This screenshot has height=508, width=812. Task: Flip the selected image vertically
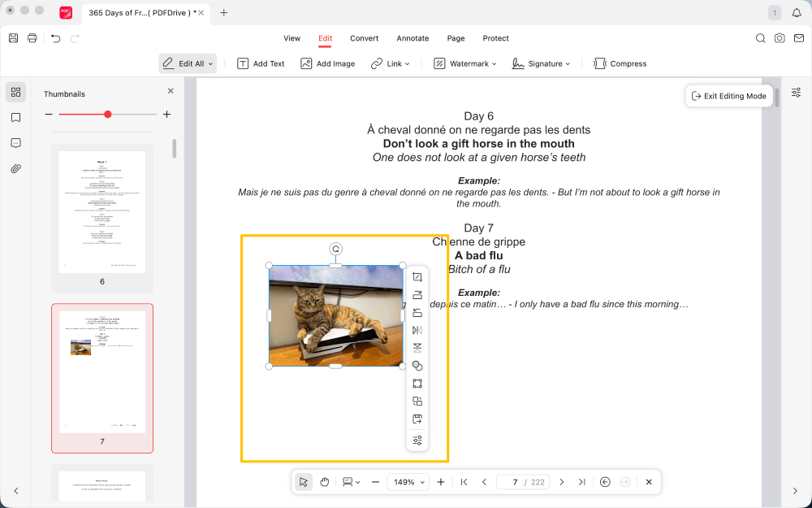coord(417,348)
